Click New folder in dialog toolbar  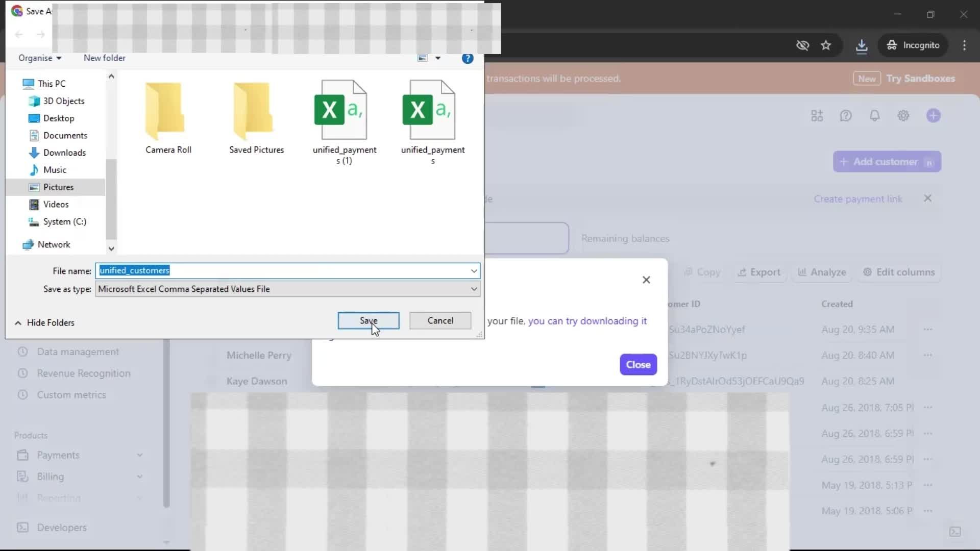click(104, 58)
